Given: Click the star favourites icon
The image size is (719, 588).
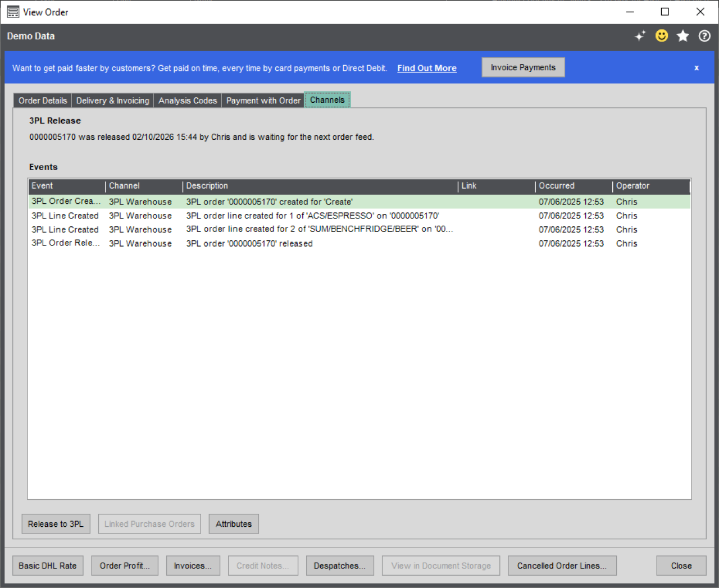Looking at the screenshot, I should [x=683, y=36].
